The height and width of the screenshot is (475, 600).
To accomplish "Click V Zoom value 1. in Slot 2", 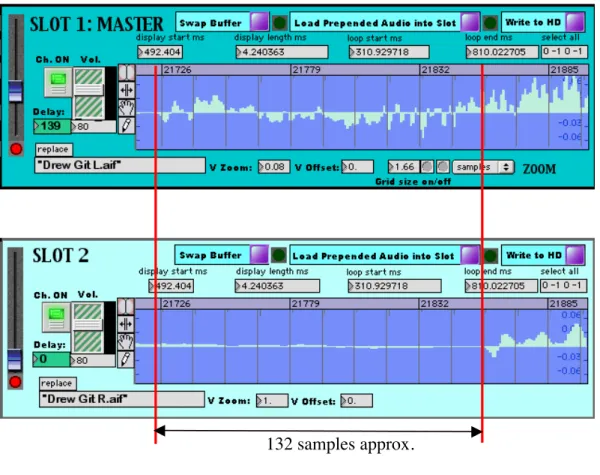I will tap(272, 401).
